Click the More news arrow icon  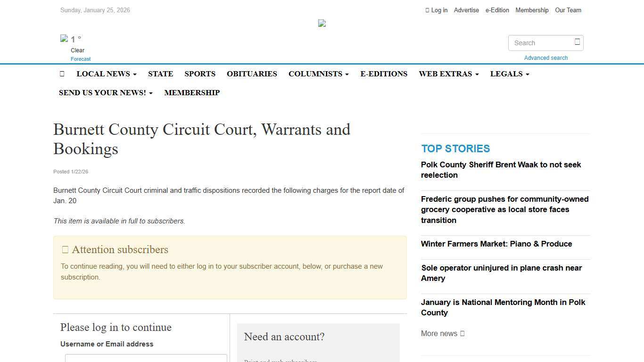461,333
